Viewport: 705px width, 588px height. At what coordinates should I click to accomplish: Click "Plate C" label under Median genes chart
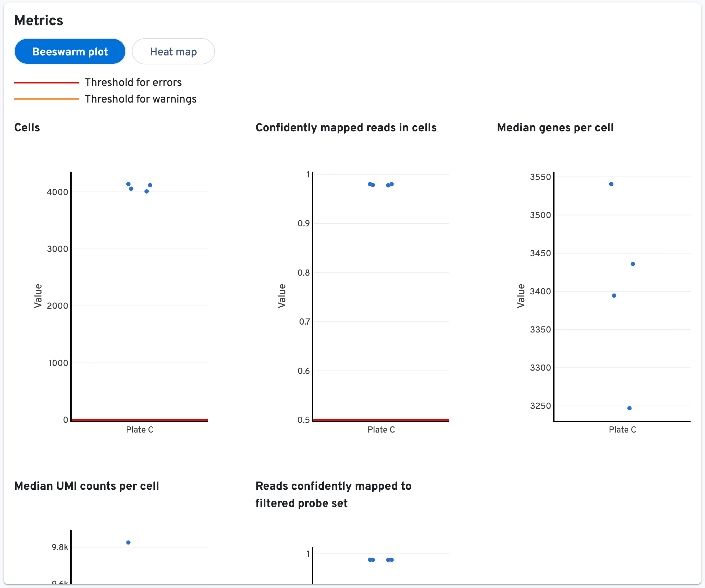[x=622, y=430]
